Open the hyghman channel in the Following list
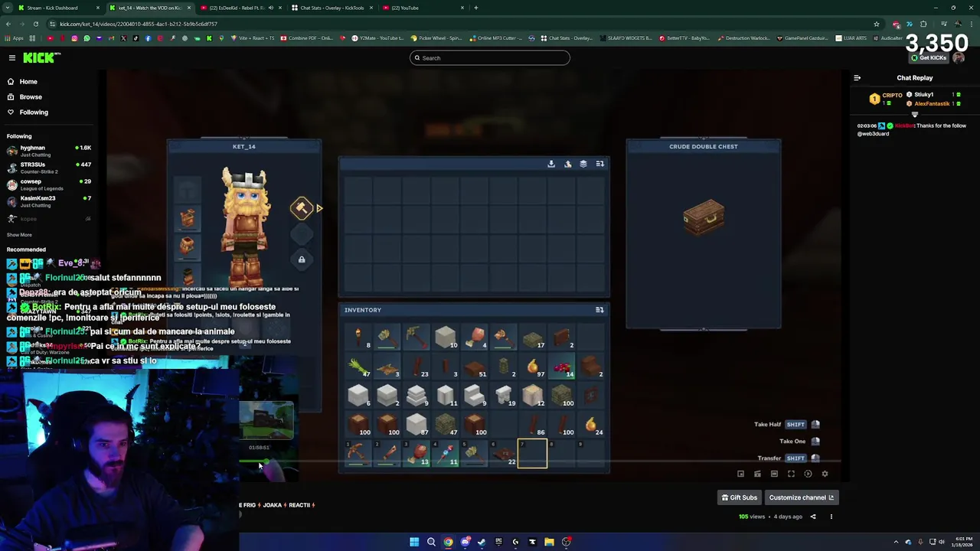The height and width of the screenshot is (551, 980). coord(47,151)
